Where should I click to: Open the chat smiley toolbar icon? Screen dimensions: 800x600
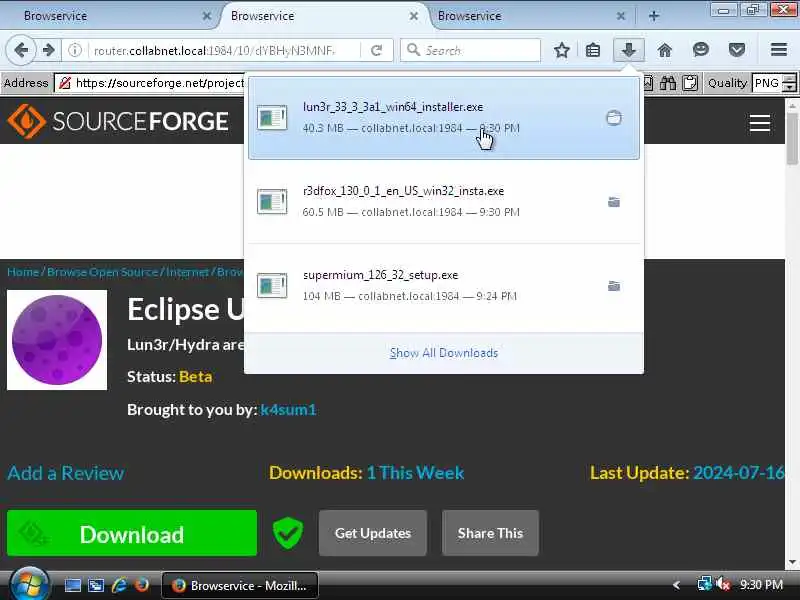[701, 50]
